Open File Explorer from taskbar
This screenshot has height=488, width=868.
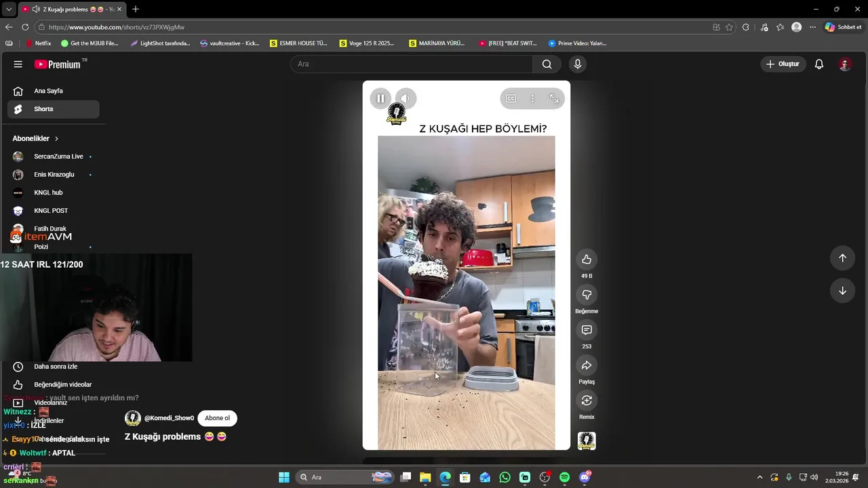[x=425, y=477]
